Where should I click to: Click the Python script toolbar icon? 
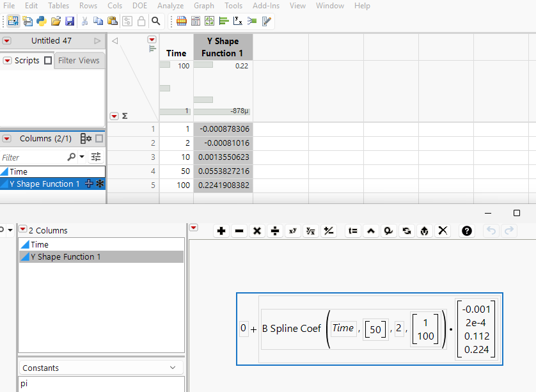(x=42, y=21)
